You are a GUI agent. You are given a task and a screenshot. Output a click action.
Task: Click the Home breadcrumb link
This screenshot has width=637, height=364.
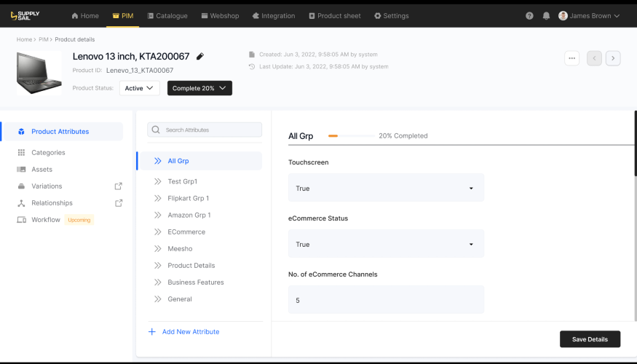[x=24, y=39]
